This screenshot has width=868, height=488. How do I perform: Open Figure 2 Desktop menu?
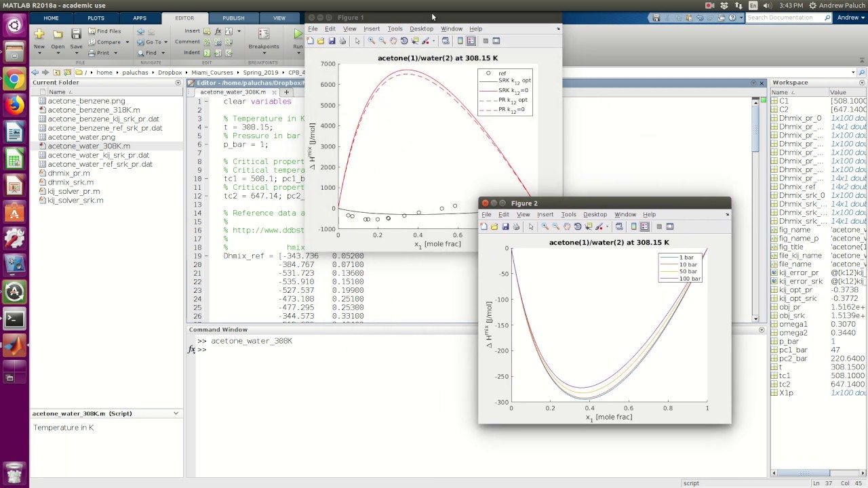point(595,215)
